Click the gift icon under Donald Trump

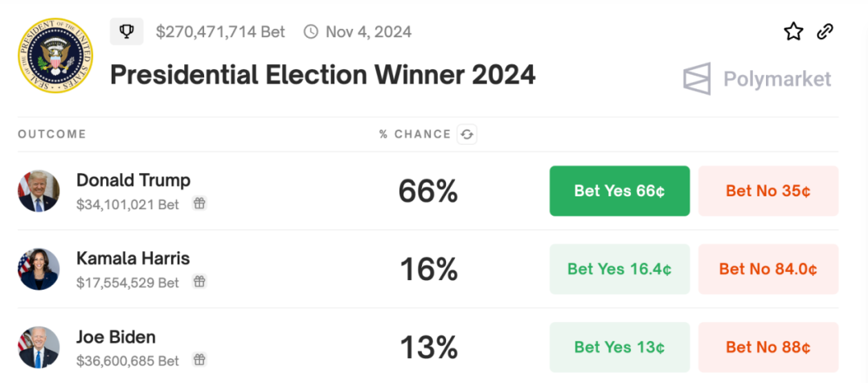[x=199, y=204]
